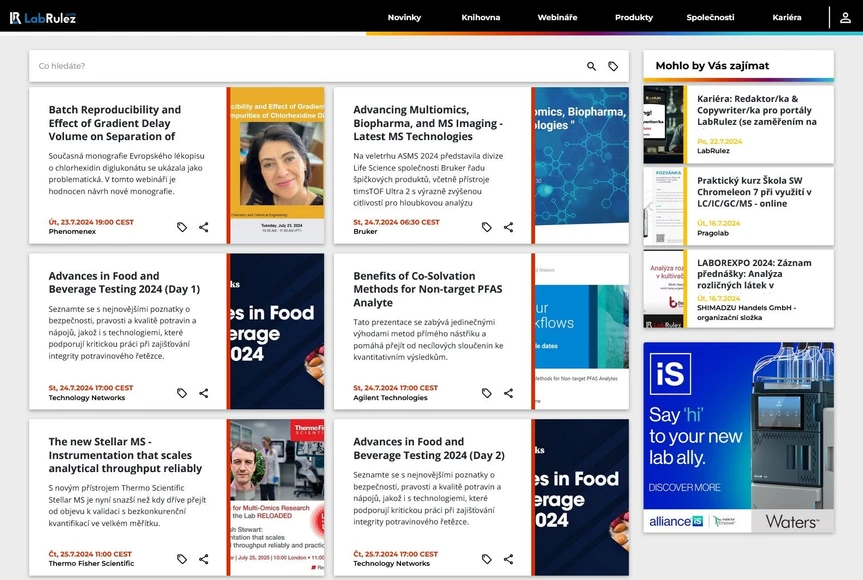Click tag icon on Bruker webinar card
The image size is (863, 580).
click(487, 227)
